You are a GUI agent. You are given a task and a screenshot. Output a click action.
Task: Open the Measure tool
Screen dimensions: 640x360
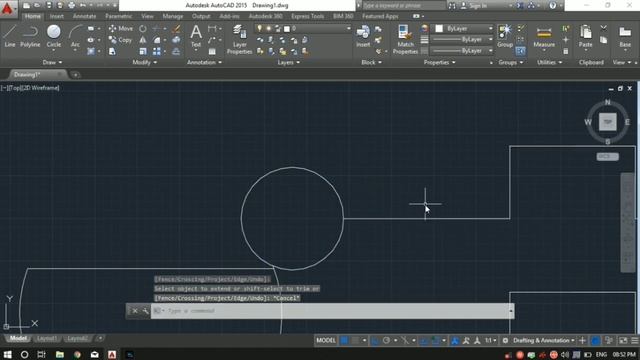coord(544,37)
